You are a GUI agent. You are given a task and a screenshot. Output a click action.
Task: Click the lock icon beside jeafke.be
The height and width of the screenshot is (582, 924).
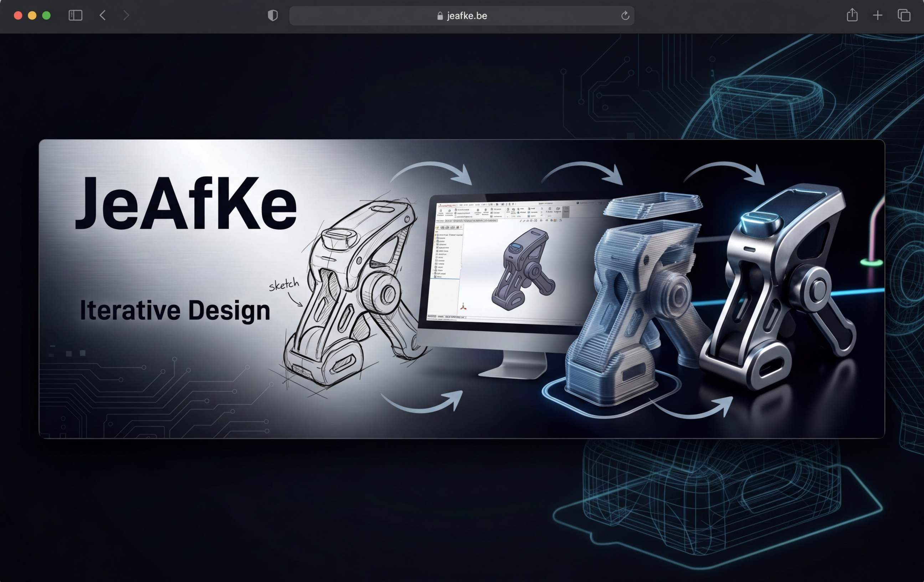(440, 16)
